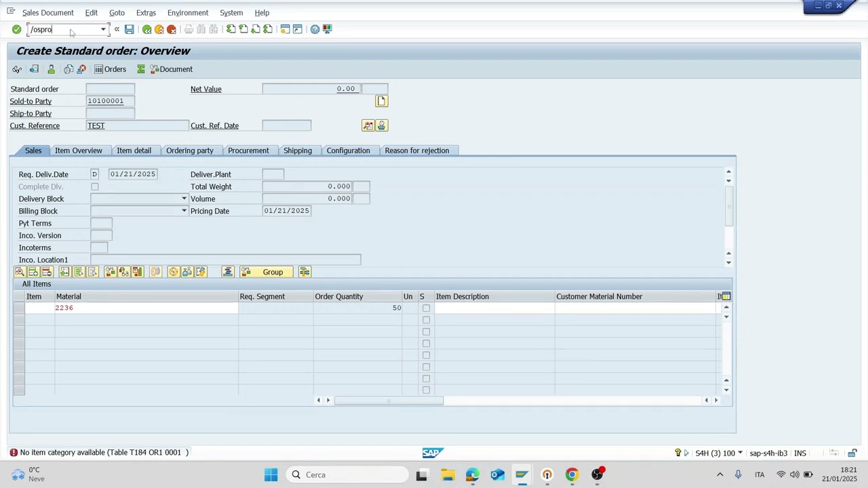Click the Req. Deliv.Date field 01/21/2025
This screenshot has height=488, width=868.
coord(133,174)
